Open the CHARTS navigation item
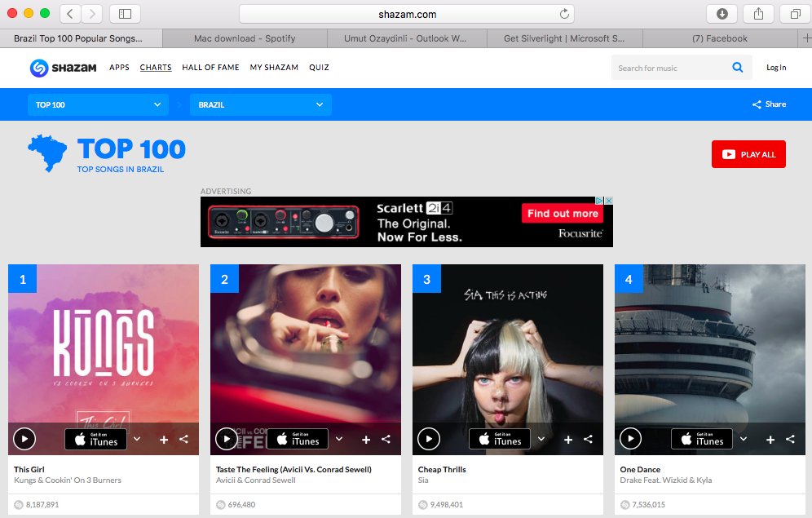This screenshot has height=518, width=812. (156, 68)
